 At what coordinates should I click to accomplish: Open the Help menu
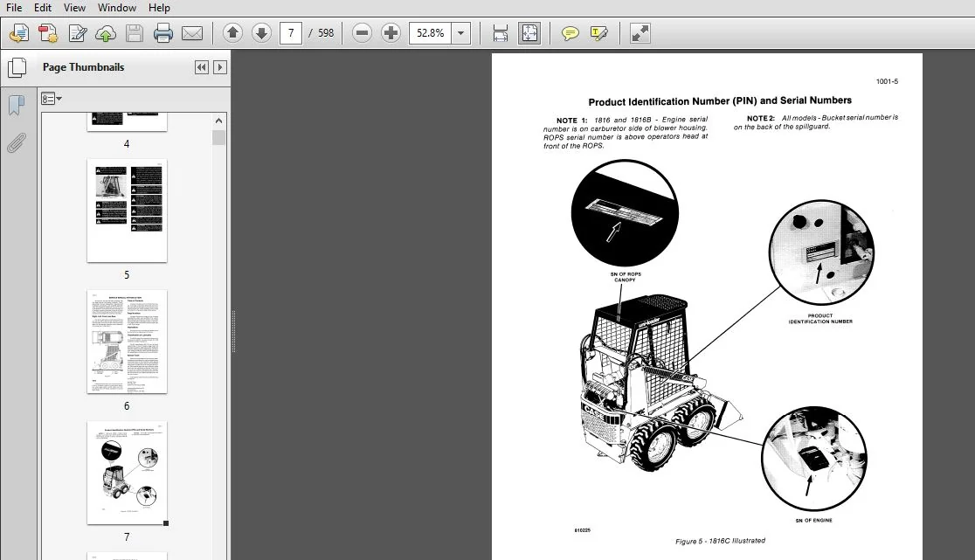pos(159,8)
